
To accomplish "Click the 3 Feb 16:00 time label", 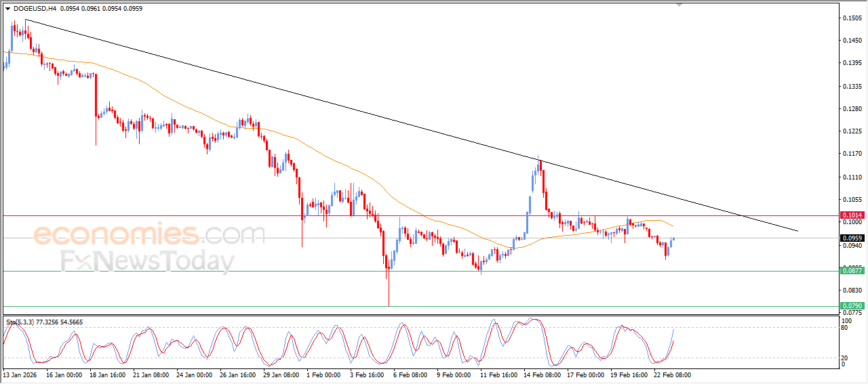I will [367, 375].
